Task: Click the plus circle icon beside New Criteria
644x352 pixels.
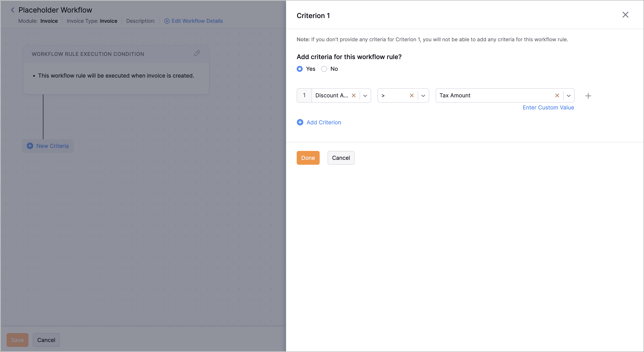Action: click(30, 146)
